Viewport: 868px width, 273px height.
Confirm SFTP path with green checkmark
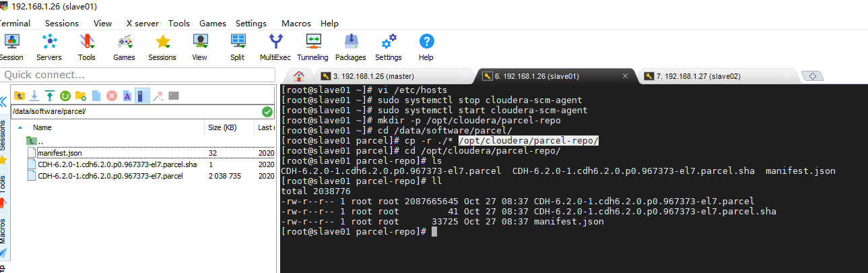(267, 111)
